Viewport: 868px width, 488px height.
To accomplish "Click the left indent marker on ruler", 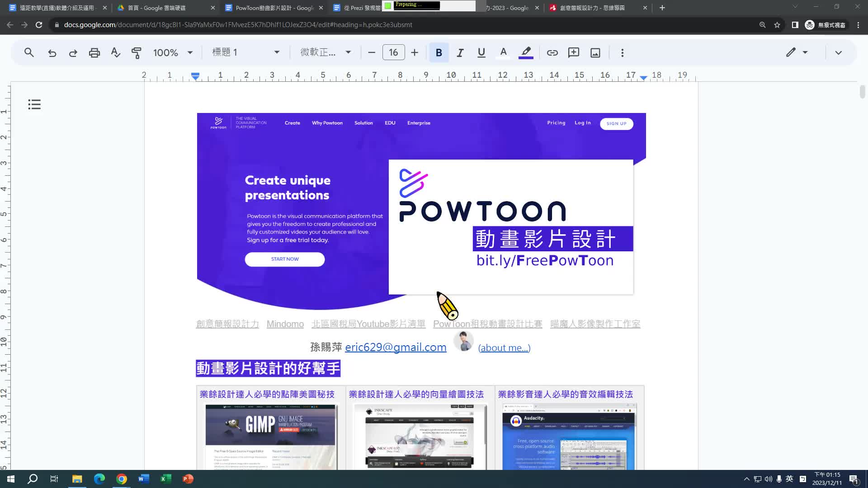I will point(195,76).
